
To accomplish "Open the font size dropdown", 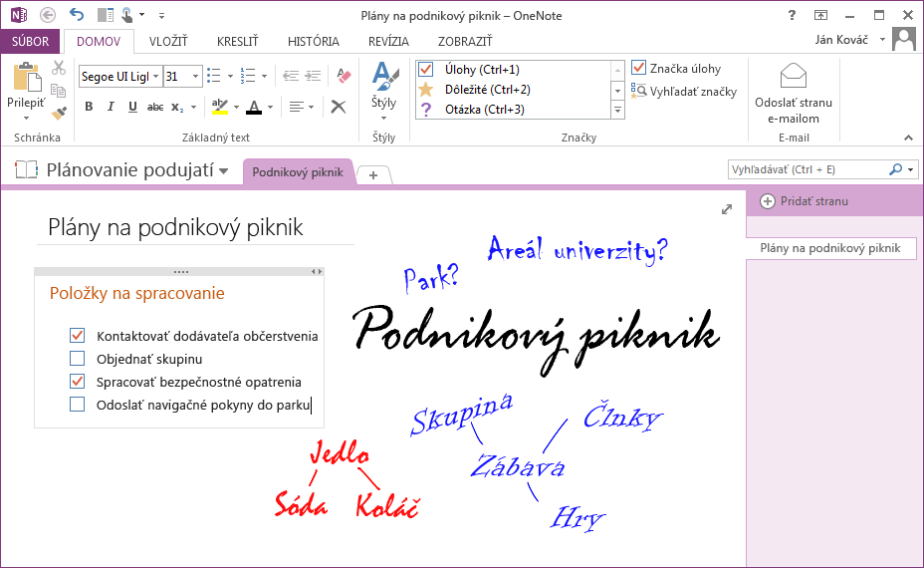I will point(195,76).
